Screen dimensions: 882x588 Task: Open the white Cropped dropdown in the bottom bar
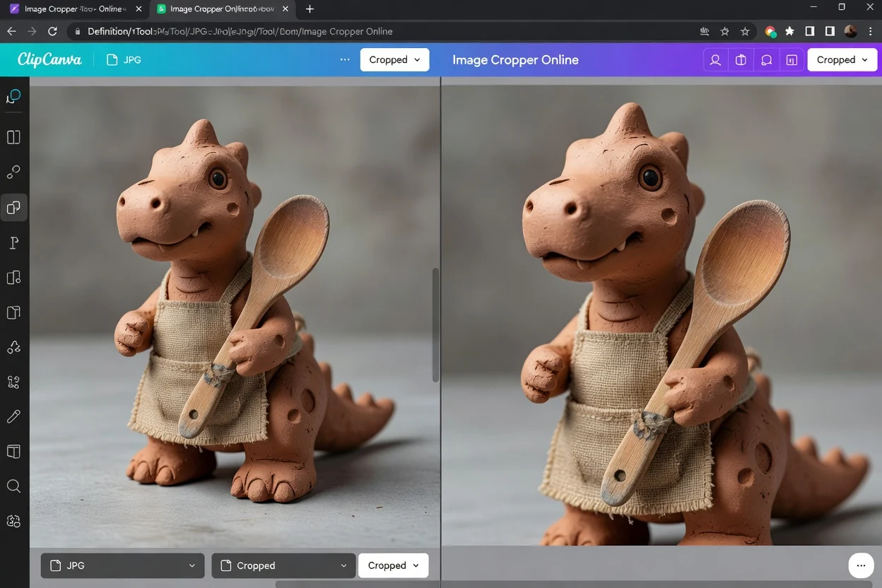394,565
